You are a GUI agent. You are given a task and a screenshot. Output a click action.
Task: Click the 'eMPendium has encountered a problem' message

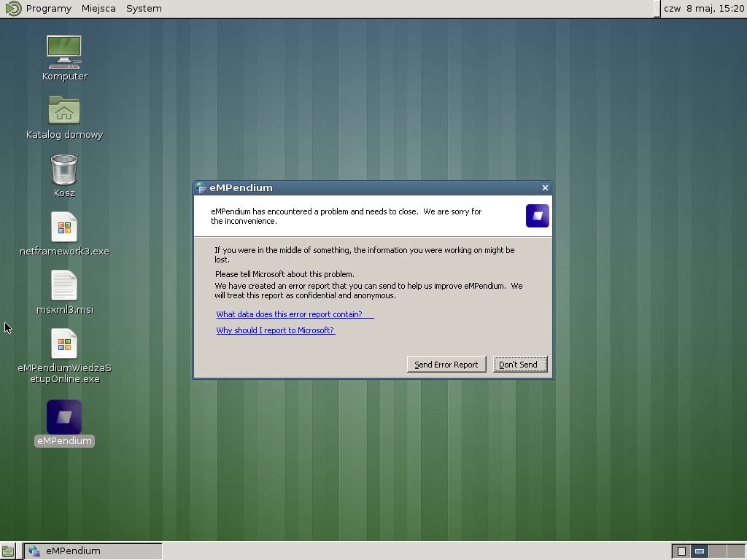[347, 216]
